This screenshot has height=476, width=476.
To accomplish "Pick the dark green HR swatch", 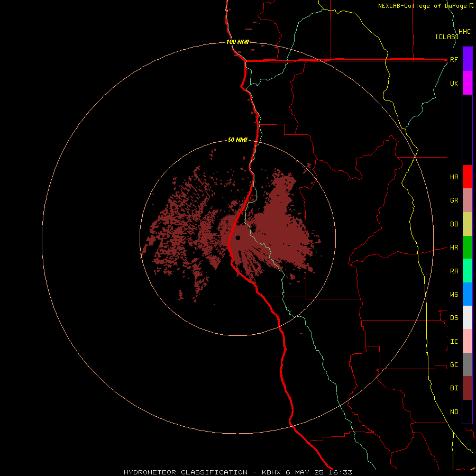I will click(x=467, y=248).
